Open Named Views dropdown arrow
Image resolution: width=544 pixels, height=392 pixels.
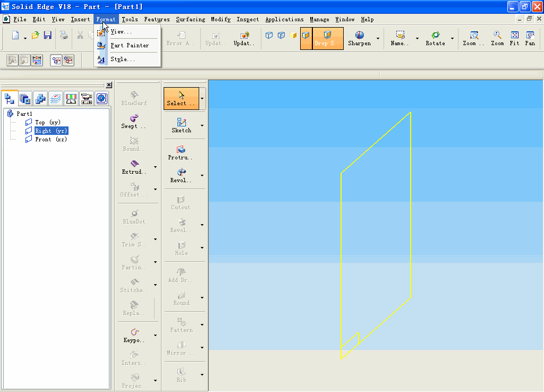pos(417,38)
